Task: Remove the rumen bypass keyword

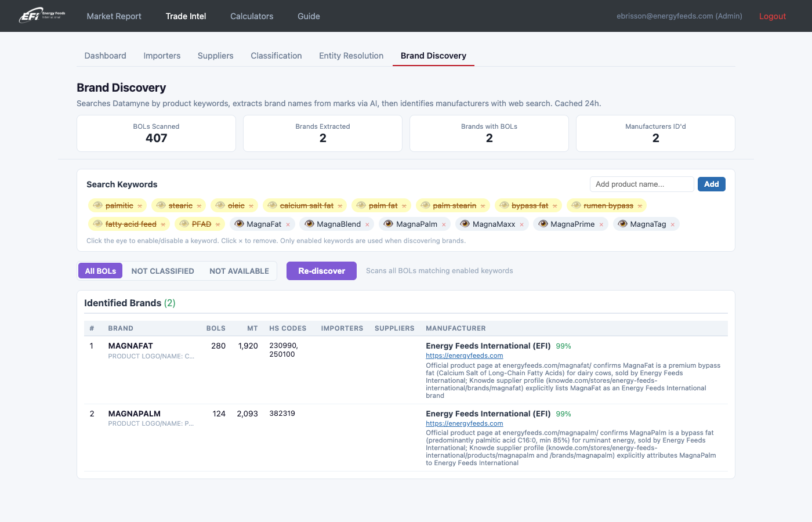Action: (x=640, y=206)
